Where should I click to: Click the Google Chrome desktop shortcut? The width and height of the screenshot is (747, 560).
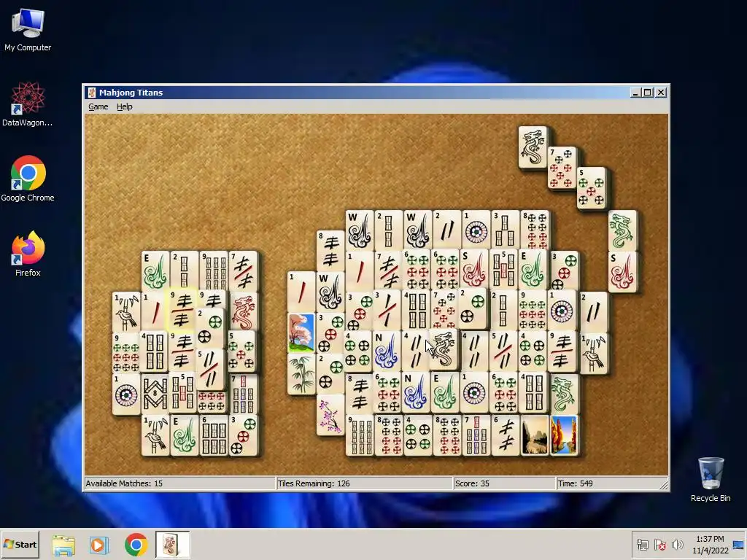(28, 179)
